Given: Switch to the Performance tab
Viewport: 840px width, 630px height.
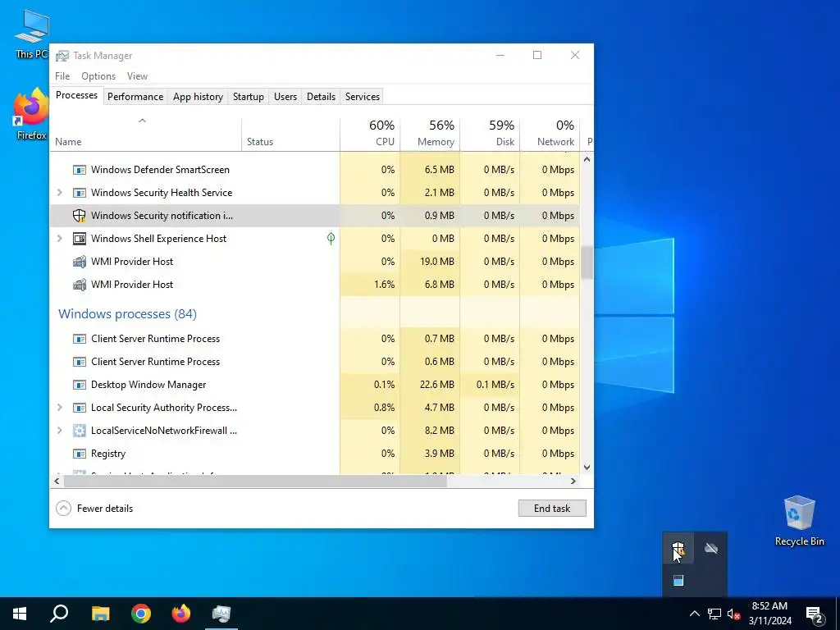Looking at the screenshot, I should coord(135,97).
